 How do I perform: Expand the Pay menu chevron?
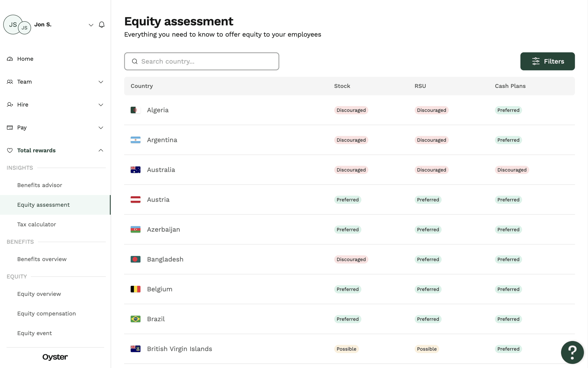(x=101, y=128)
